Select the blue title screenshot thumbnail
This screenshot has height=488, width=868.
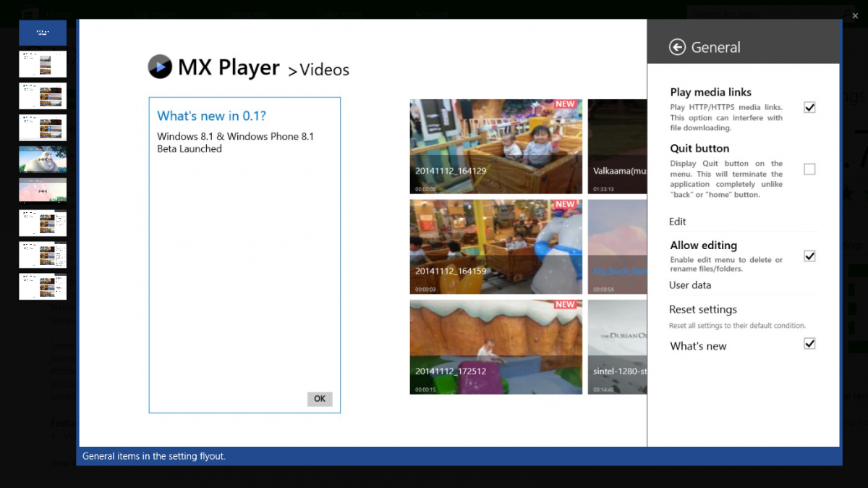point(43,33)
